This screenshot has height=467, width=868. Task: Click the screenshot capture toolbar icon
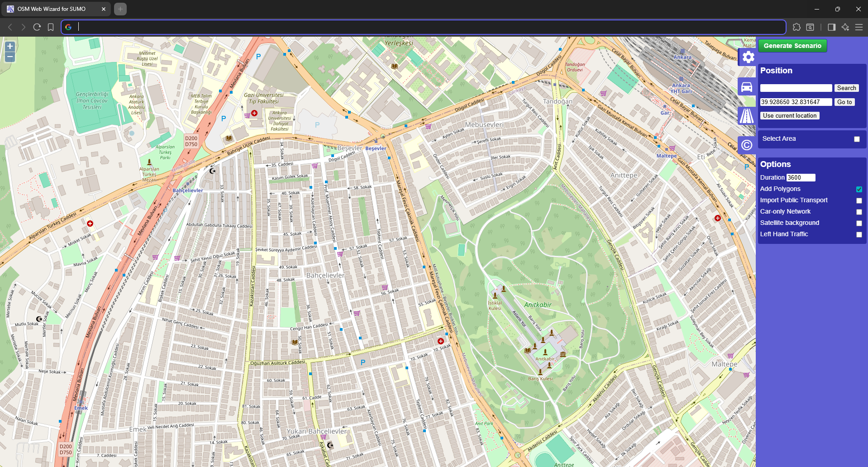tap(810, 27)
